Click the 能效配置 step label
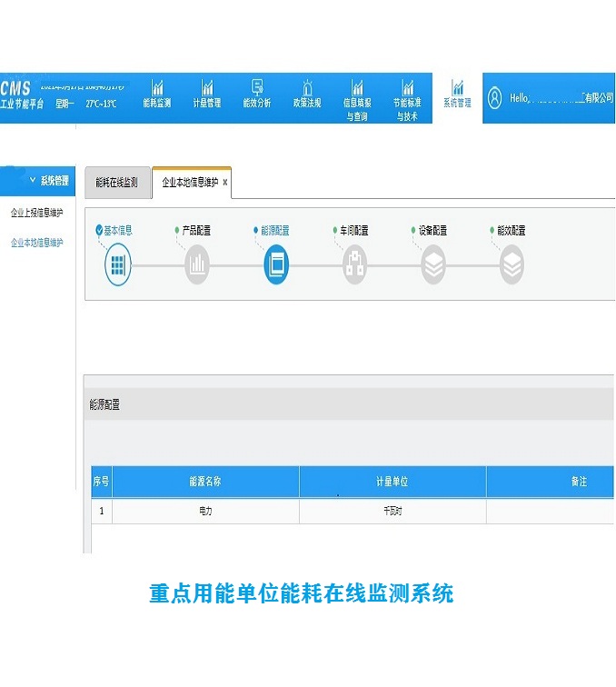616x687 pixels. coord(512,231)
